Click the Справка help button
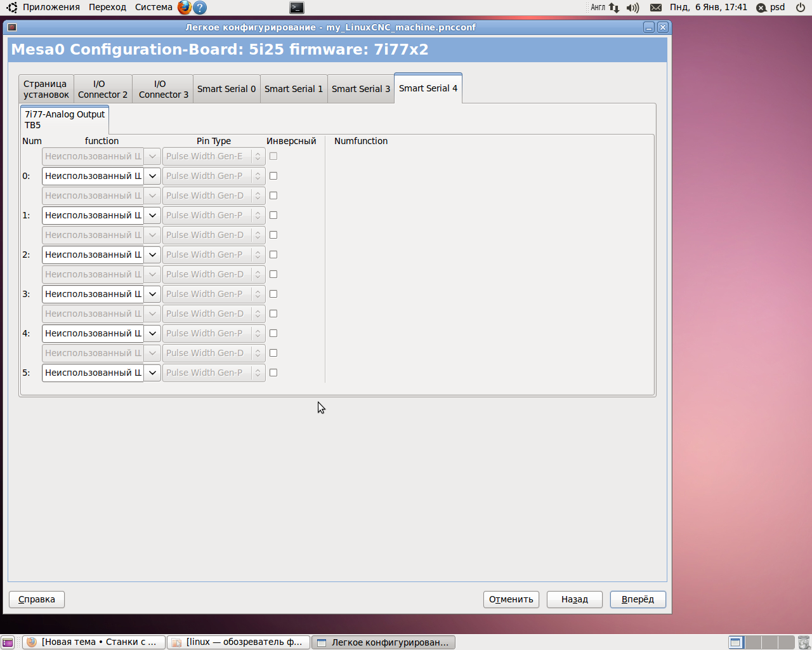The height and width of the screenshot is (650, 812). tap(37, 599)
